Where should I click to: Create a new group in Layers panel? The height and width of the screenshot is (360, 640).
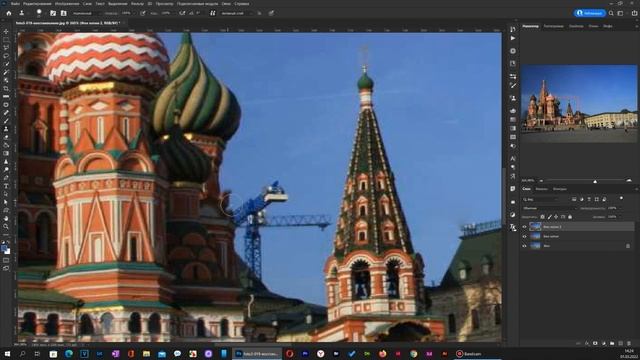coord(612,343)
